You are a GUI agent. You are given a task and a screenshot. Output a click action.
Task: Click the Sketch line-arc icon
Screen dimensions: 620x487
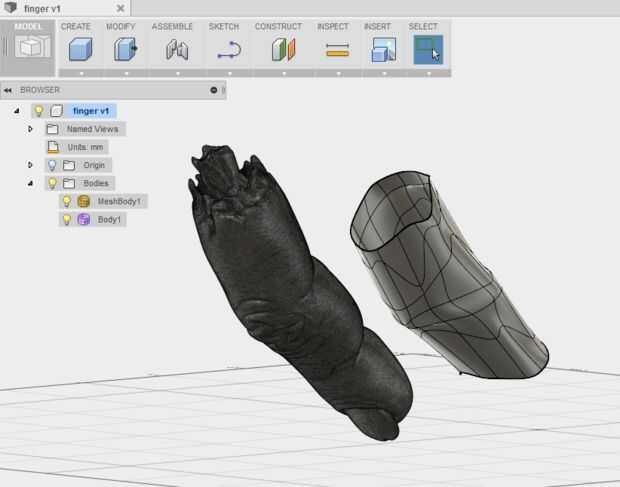229,51
